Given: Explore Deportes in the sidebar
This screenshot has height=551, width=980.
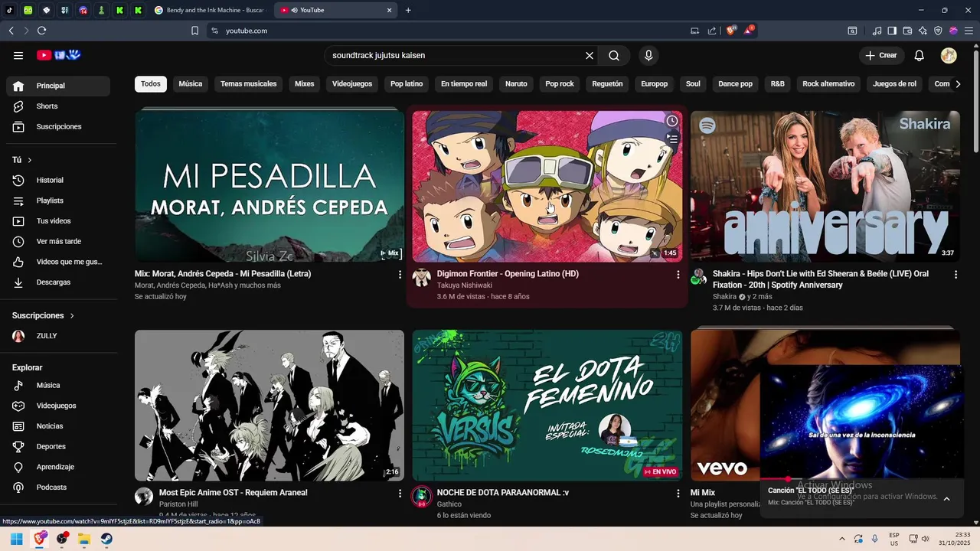Looking at the screenshot, I should (x=58, y=446).
